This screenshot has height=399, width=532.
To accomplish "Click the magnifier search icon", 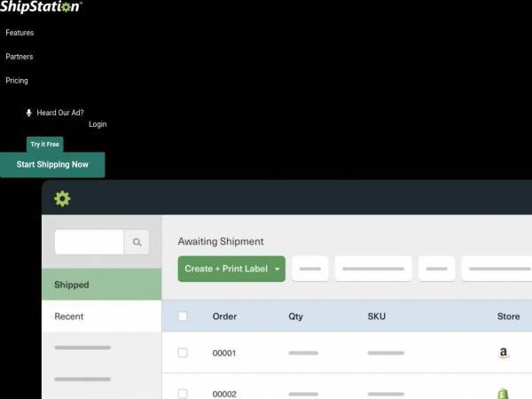I will click(x=137, y=242).
